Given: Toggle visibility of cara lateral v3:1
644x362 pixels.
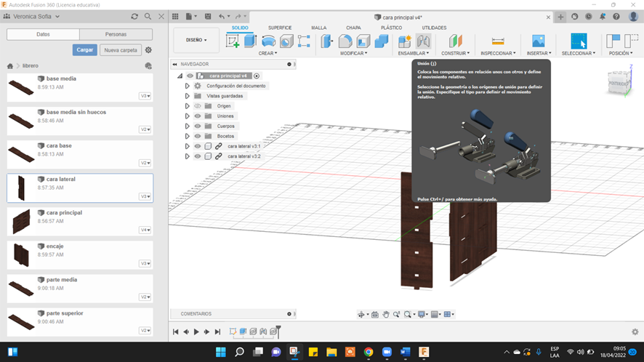Looking at the screenshot, I should [198, 146].
